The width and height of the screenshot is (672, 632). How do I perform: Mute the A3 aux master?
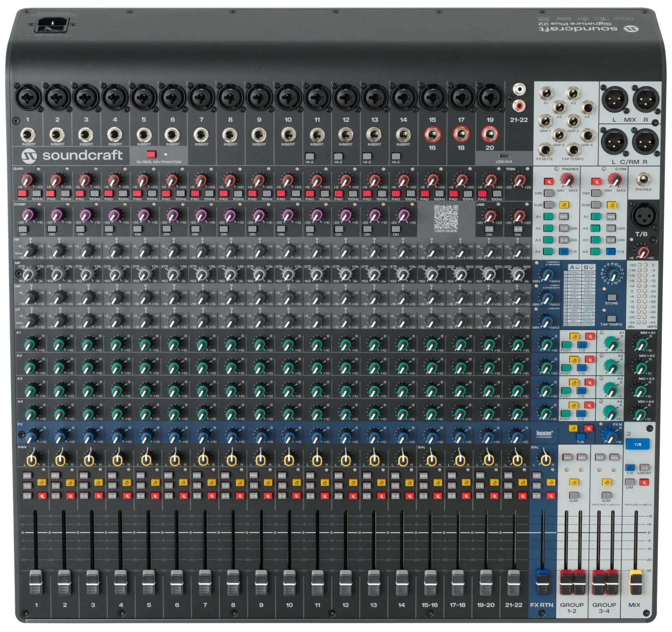point(589,382)
